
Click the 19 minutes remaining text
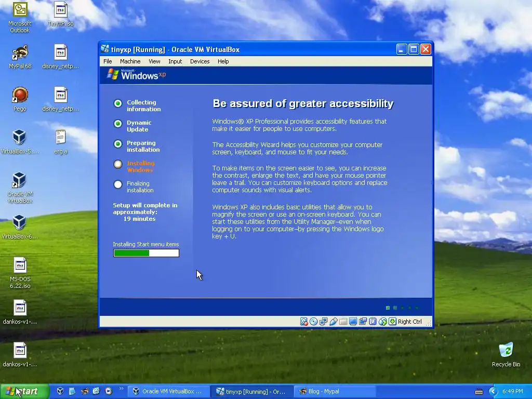[x=139, y=219]
